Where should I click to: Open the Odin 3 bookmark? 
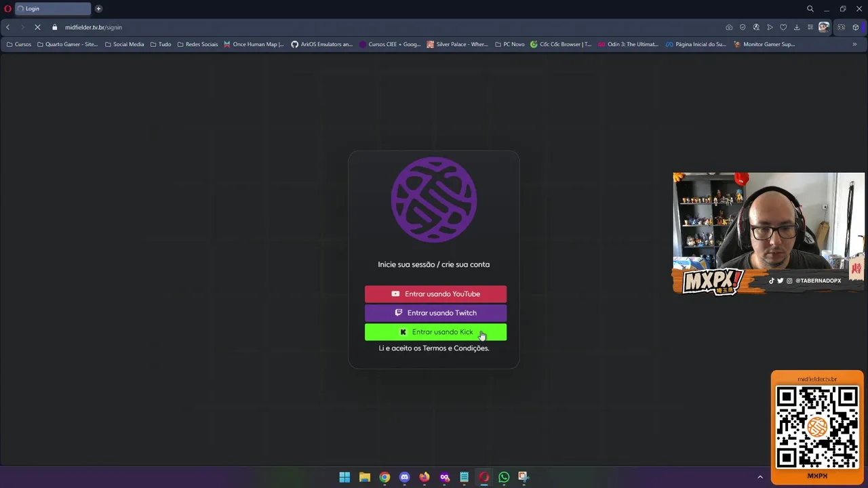coord(629,44)
